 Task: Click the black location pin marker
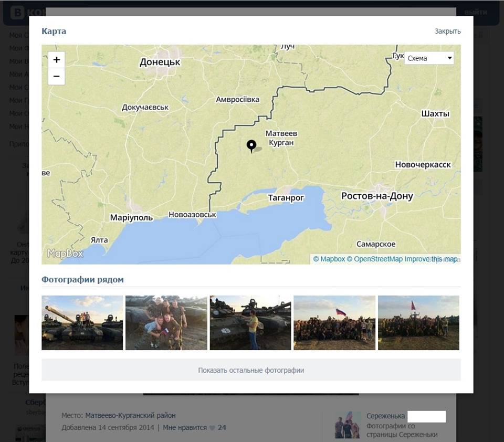click(251, 145)
